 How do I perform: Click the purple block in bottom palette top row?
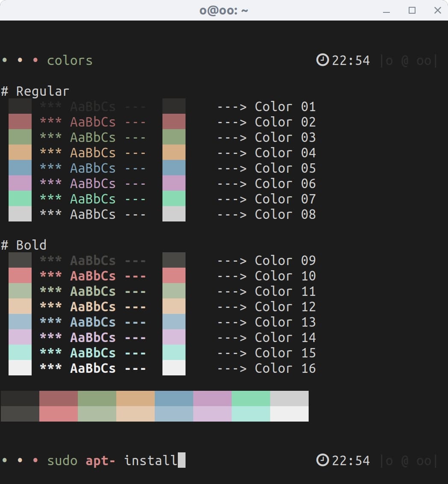pos(212,398)
